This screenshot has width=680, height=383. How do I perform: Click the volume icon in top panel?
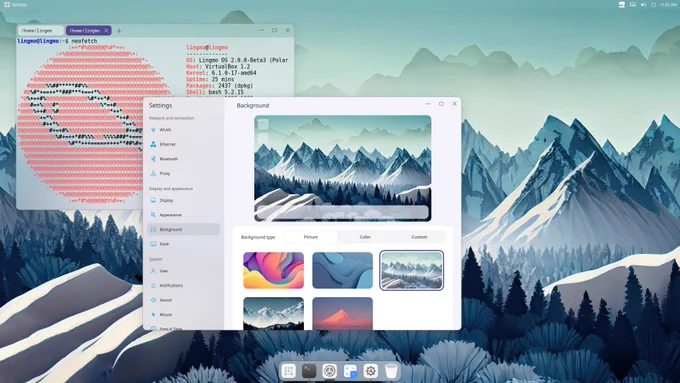(x=643, y=5)
